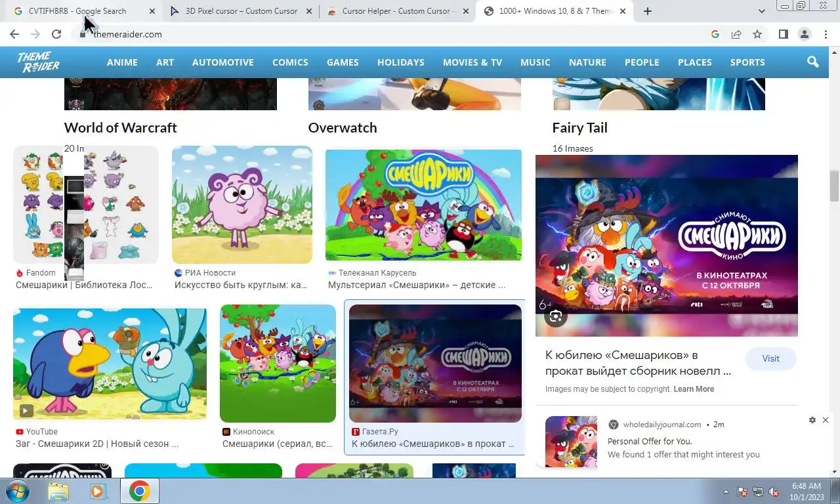Open the COMICS category menu
The width and height of the screenshot is (840, 504).
click(x=290, y=62)
